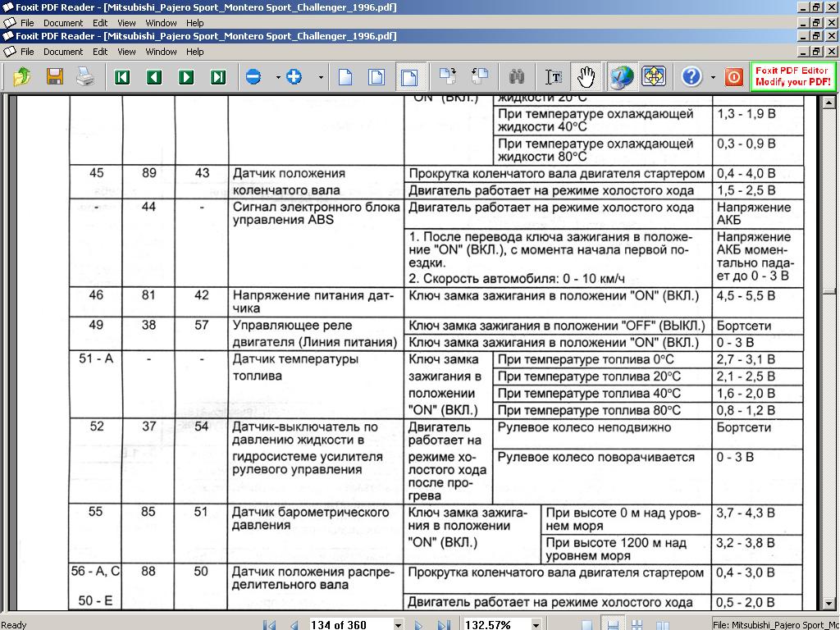Open the Window menu
Screen dimensions: 840x630
[x=161, y=51]
